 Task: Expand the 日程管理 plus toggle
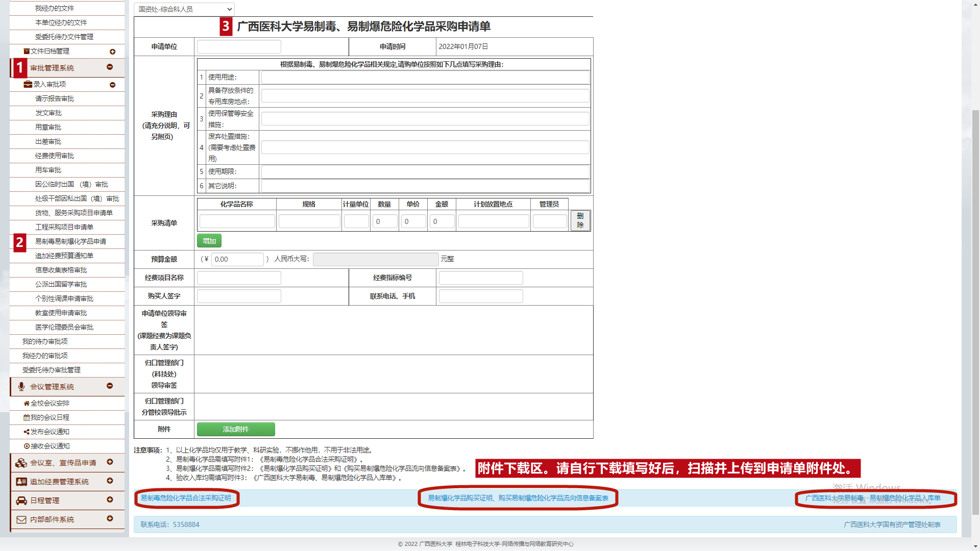110,500
